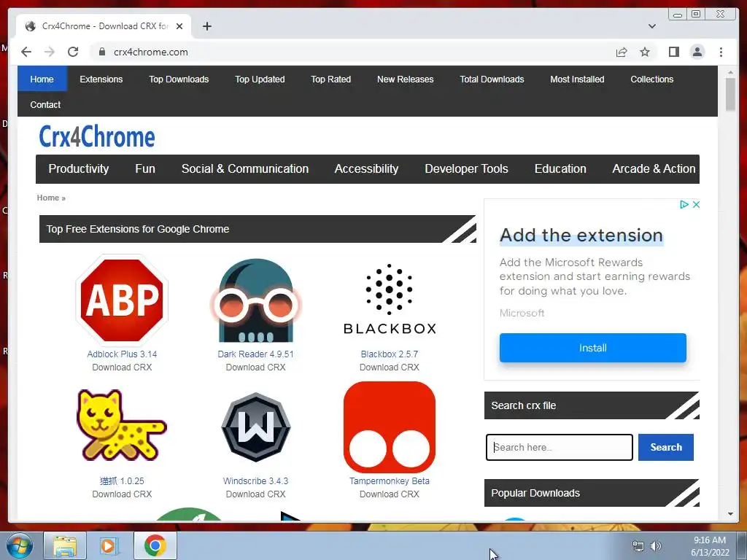Open New Releases page
The width and height of the screenshot is (747, 560).
[x=405, y=79]
